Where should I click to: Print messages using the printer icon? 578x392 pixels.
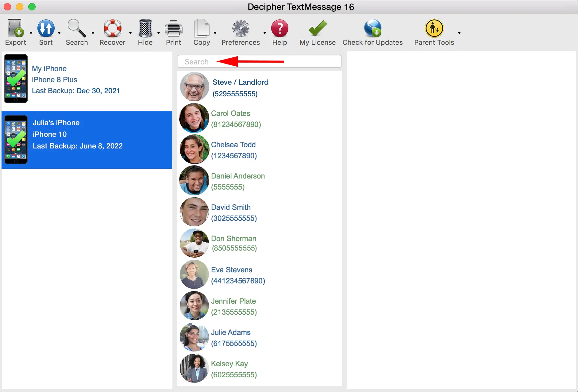click(x=173, y=28)
